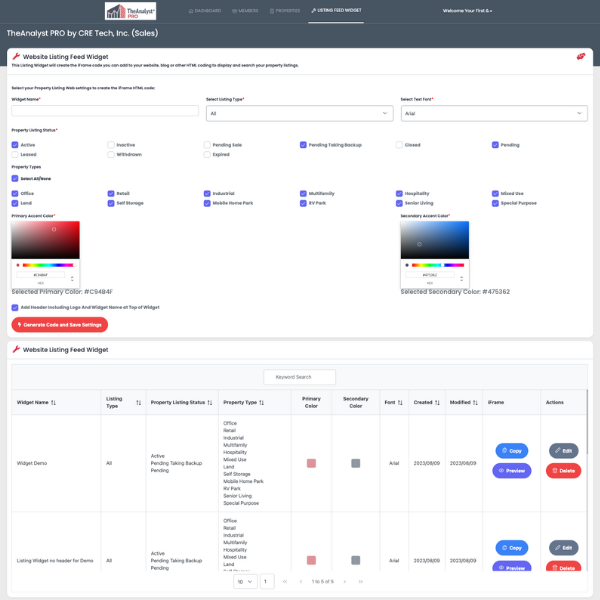Open the Members nav item

(245, 11)
